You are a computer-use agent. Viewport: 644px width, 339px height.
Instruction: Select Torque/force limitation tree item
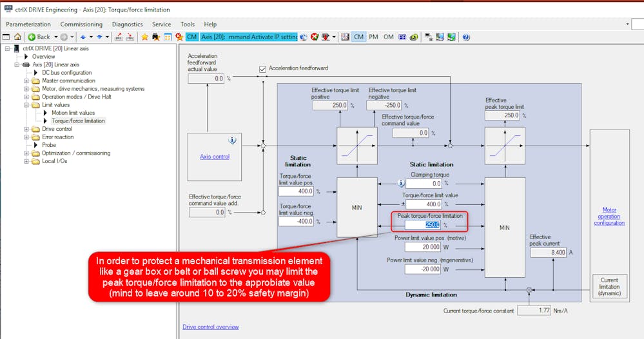pyautogui.click(x=78, y=121)
